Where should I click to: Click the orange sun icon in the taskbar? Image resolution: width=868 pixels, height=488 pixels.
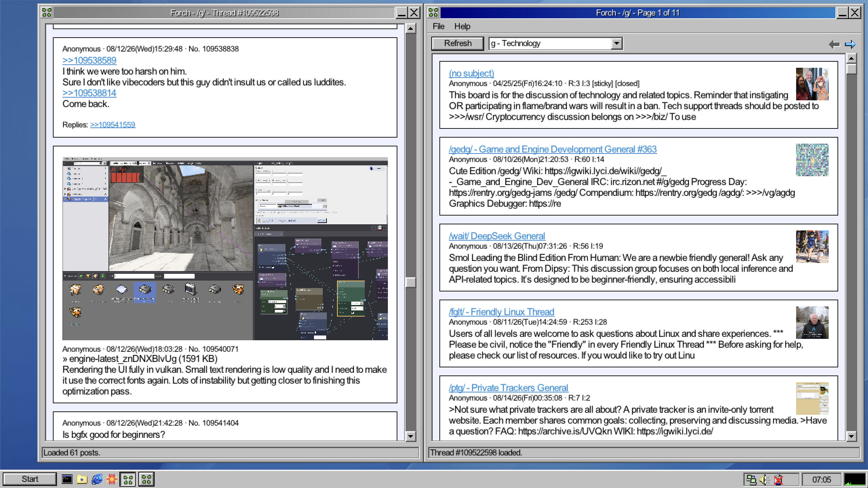112,479
